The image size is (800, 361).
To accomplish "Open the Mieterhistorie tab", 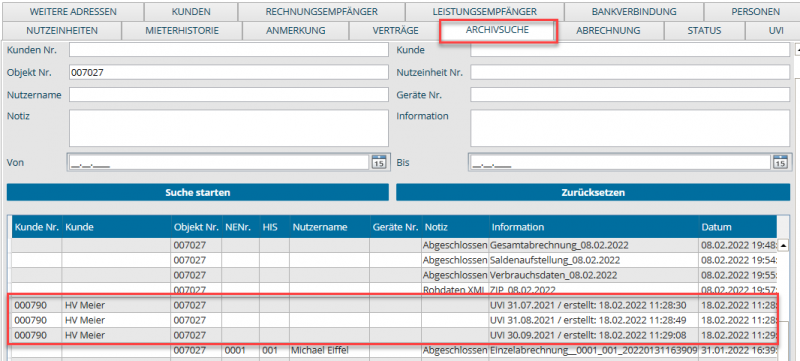I will coord(182,31).
